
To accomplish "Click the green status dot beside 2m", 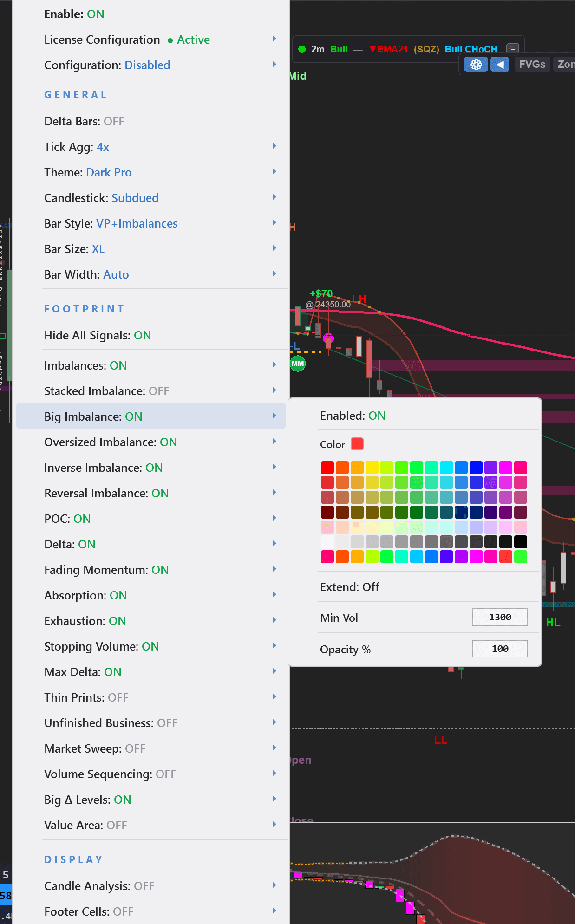I will point(302,49).
